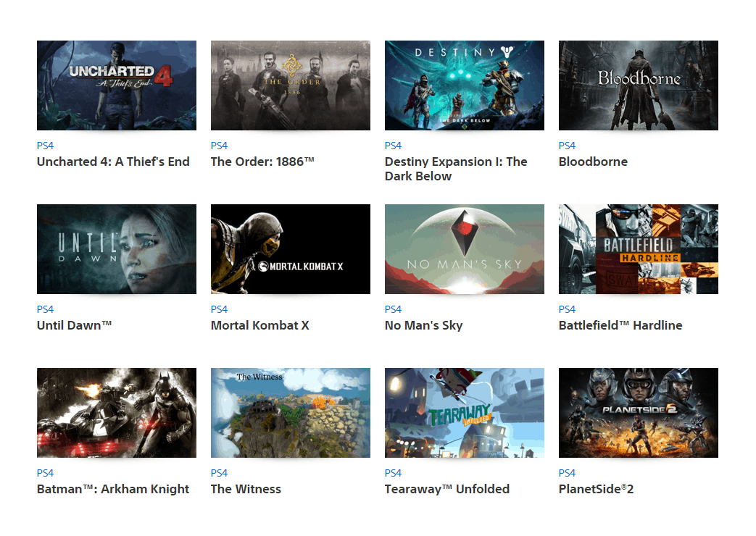Image resolution: width=756 pixels, height=536 pixels.
Task: Select the PS4 platform tag for Bloodborne
Action: [568, 146]
